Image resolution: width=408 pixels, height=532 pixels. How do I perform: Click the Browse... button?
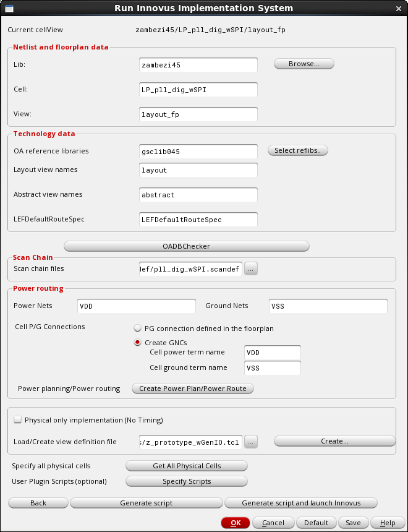tap(304, 64)
